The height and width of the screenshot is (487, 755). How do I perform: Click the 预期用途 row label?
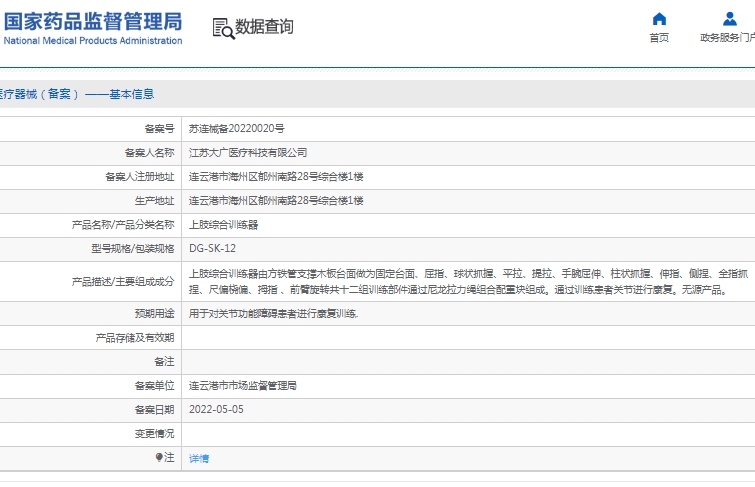(155, 314)
